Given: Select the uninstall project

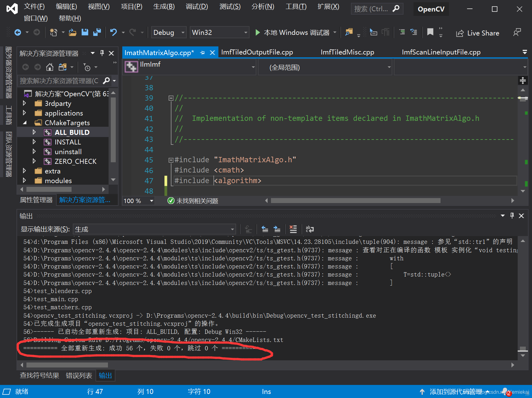Looking at the screenshot, I should coord(68,152).
